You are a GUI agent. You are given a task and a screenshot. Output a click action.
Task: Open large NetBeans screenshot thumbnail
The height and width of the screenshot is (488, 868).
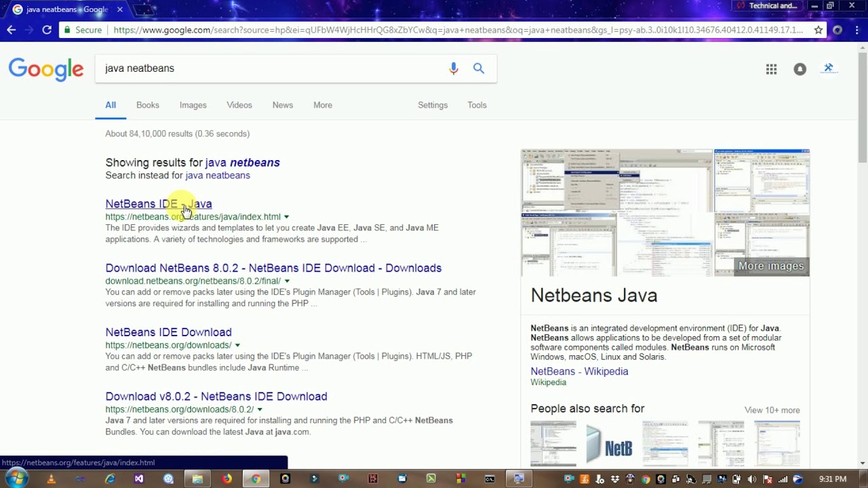616,180
